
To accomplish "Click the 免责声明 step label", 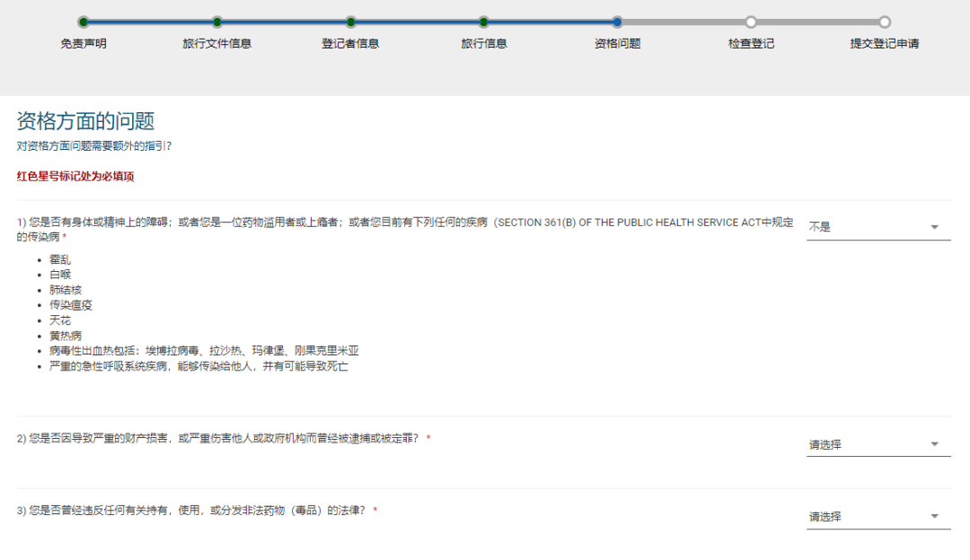I will point(84,42).
